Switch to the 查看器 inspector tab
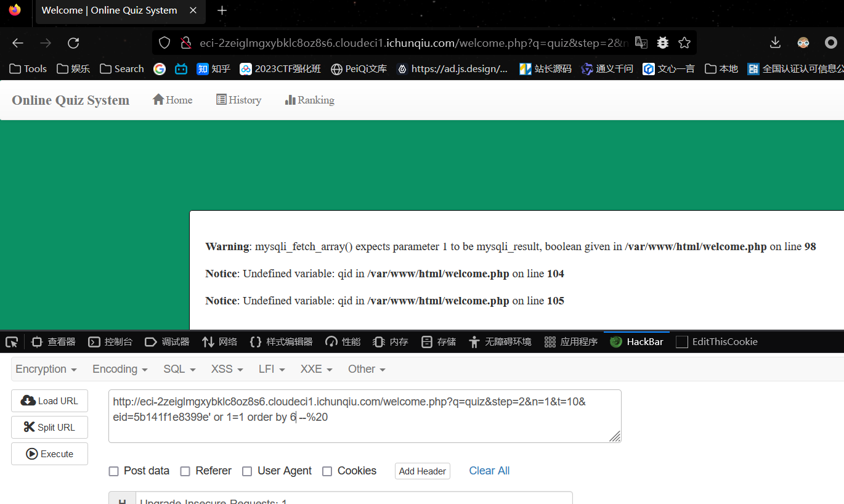844x504 pixels. [54, 342]
